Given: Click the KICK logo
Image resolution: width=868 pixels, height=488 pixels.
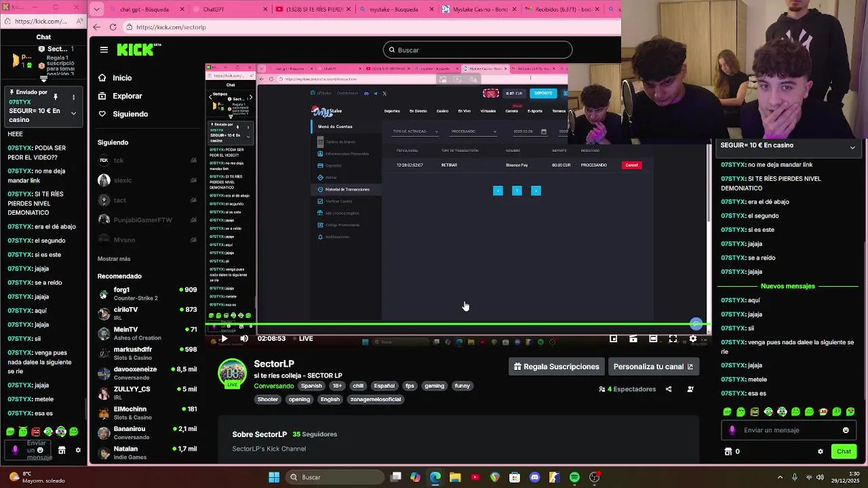Looking at the screenshot, I should (x=139, y=49).
